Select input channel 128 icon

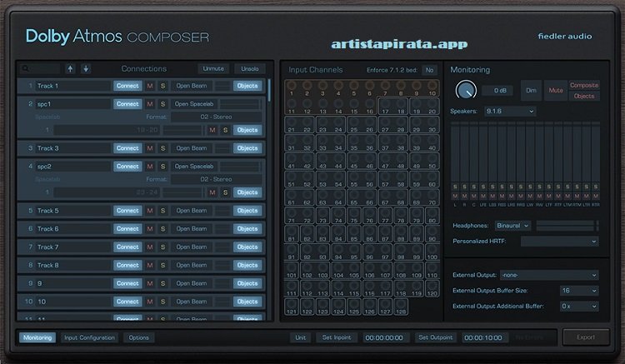coord(401,305)
